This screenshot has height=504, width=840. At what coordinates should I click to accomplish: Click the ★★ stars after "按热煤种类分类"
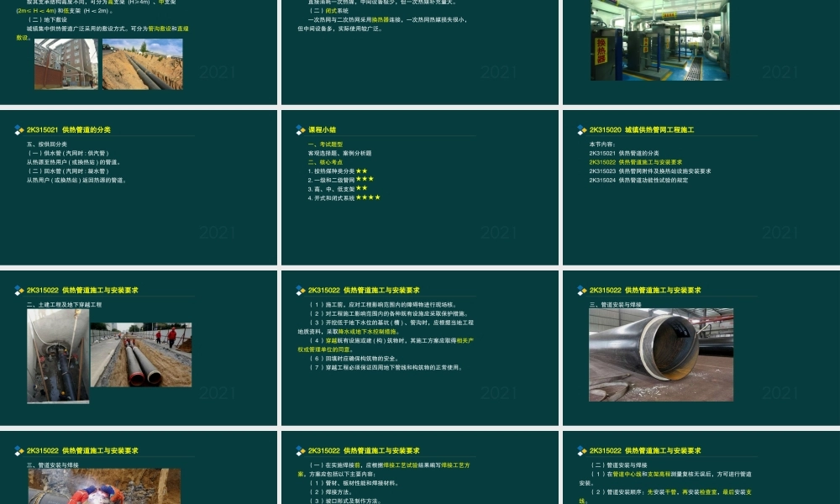click(x=362, y=169)
